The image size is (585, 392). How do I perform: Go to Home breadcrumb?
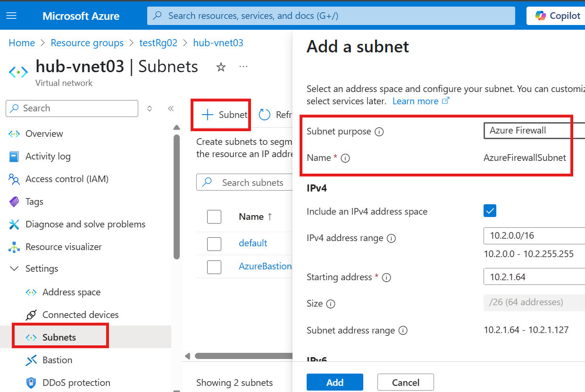22,43
